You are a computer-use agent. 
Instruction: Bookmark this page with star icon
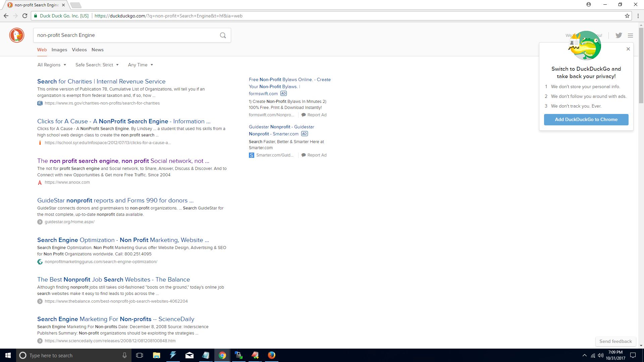(627, 16)
